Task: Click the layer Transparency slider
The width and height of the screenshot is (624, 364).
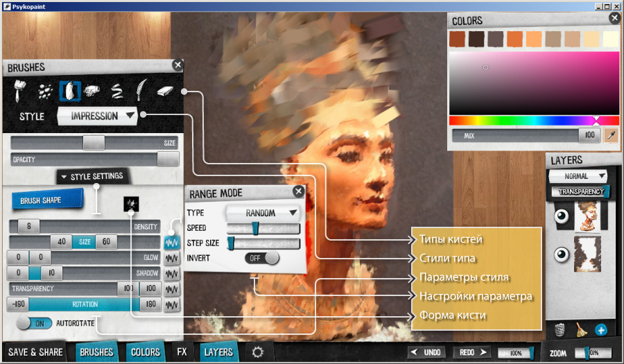Action: [580, 192]
